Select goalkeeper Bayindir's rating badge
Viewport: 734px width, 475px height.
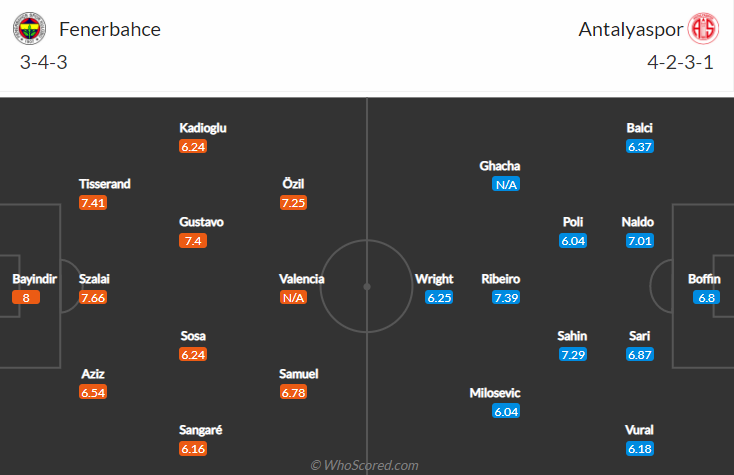coord(26,297)
